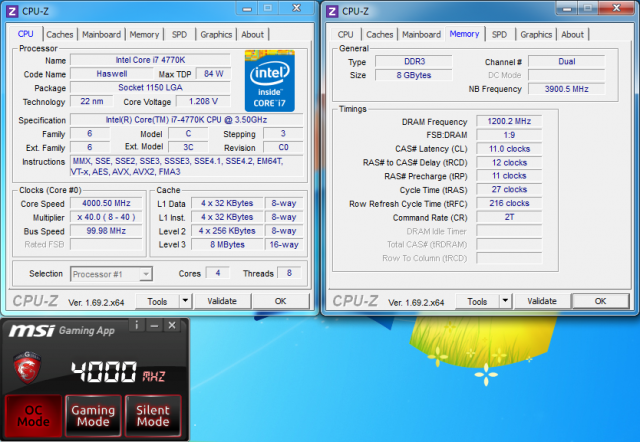The width and height of the screenshot is (640, 442).
Task: Click the Package value Socket 1150 LGA
Action: pos(150,88)
